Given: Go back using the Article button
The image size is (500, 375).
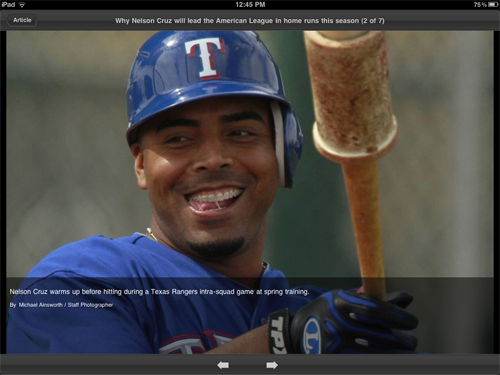Looking at the screenshot, I should (x=22, y=20).
